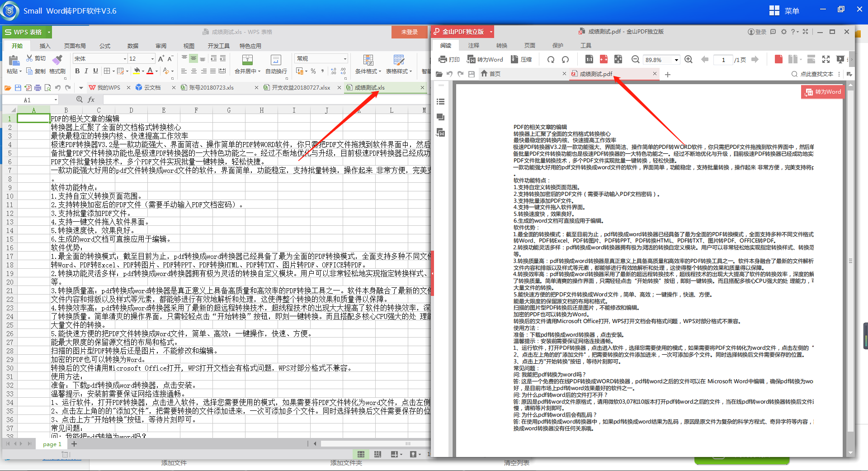
Task: Switch to normal view in WPS status bar
Action: (361, 454)
